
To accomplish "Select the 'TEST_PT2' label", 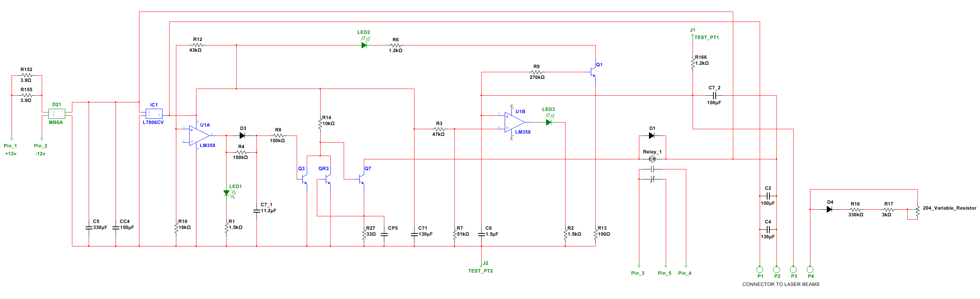I will pyautogui.click(x=480, y=271).
